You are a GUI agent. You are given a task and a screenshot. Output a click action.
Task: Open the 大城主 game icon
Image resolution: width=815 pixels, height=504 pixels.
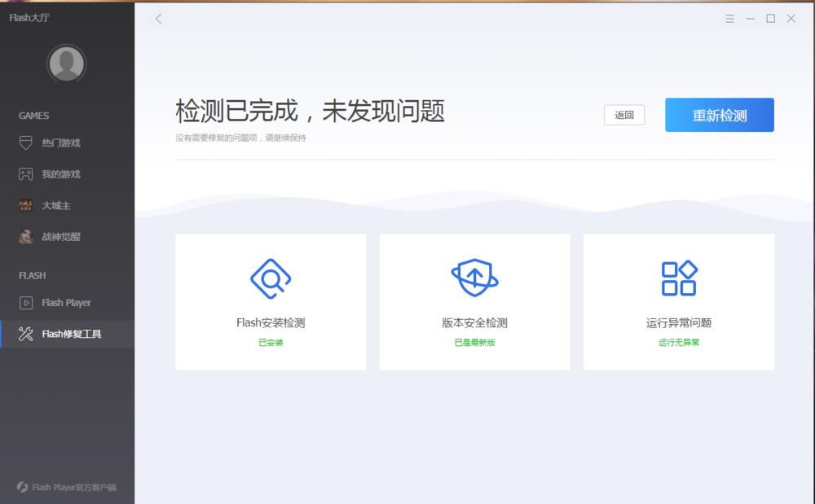(25, 205)
